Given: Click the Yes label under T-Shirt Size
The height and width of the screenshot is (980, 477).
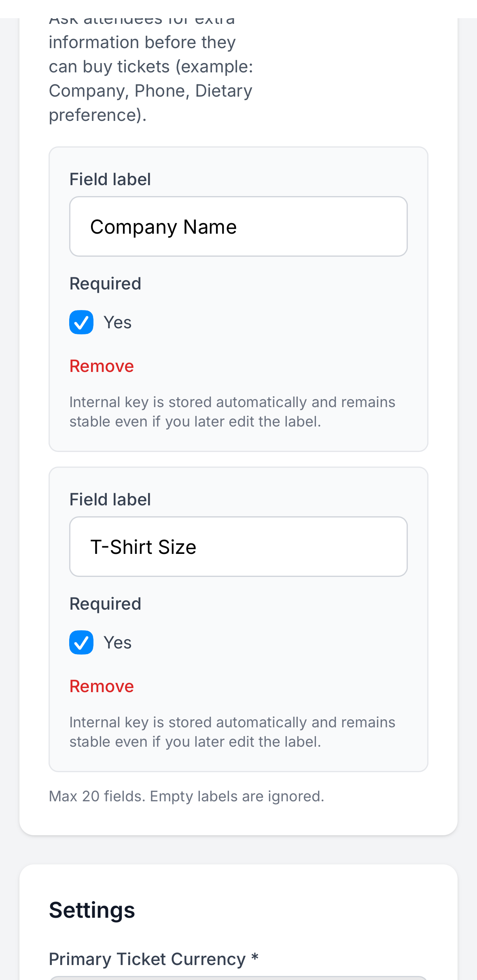Looking at the screenshot, I should [x=118, y=643].
